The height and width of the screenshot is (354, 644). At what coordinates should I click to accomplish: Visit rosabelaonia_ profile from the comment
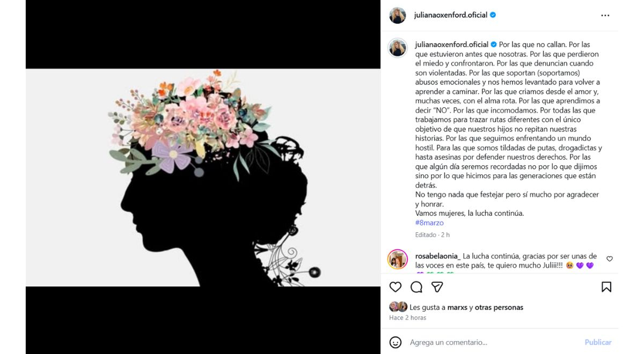click(x=438, y=256)
